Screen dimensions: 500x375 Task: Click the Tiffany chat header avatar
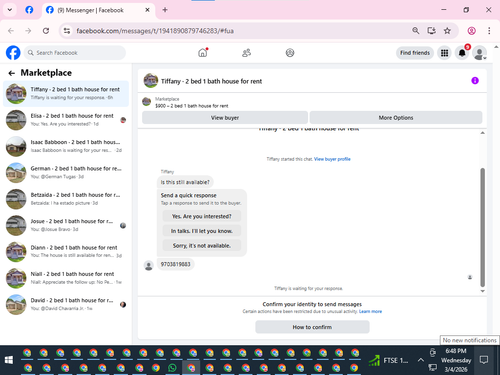[151, 81]
